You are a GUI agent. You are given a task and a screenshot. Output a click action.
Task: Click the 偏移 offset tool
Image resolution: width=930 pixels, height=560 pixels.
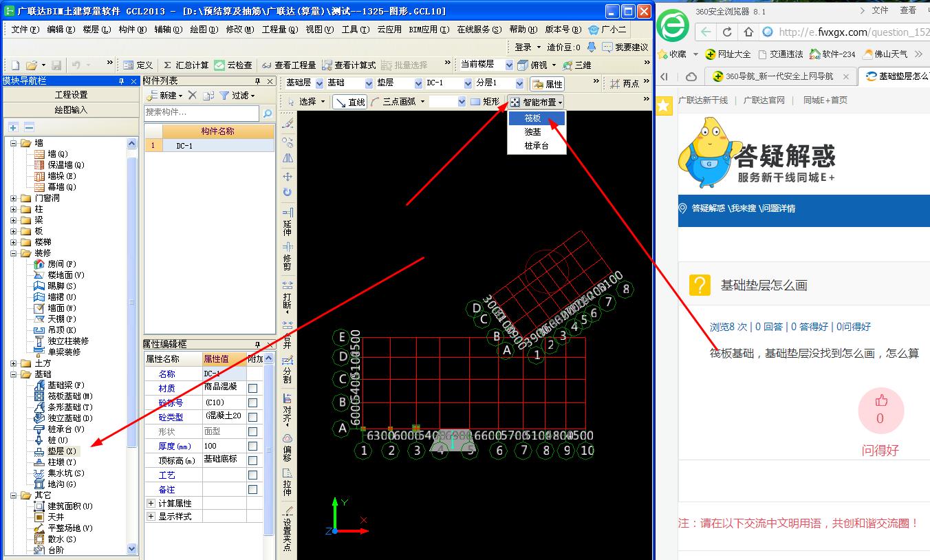tap(288, 447)
